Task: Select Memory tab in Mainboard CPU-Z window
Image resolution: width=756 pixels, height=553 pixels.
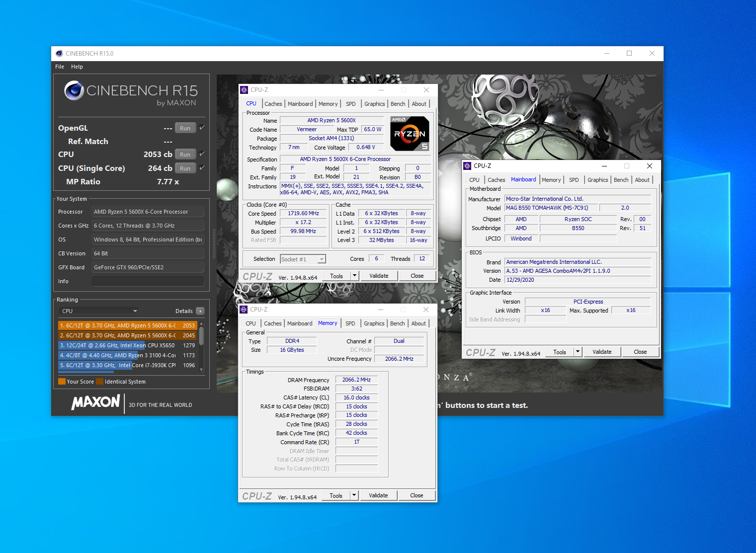Action: click(x=551, y=180)
